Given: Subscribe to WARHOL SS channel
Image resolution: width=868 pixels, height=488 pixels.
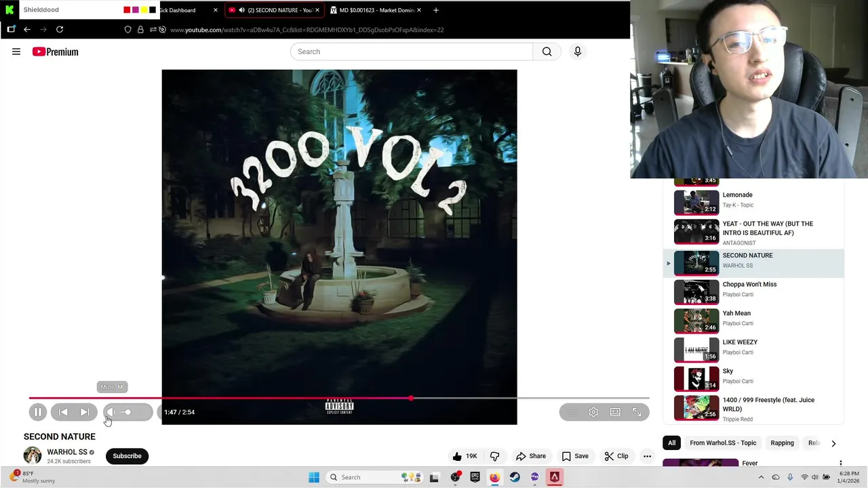Looking at the screenshot, I should [127, 456].
